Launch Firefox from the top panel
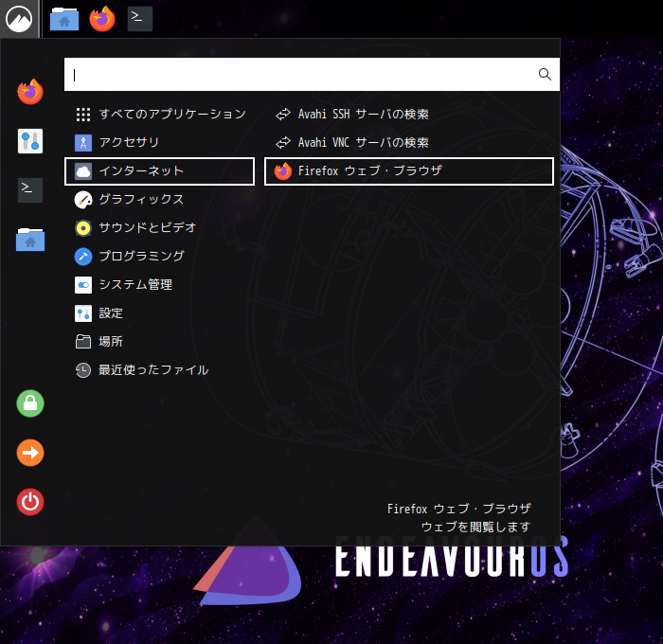Image resolution: width=663 pixels, height=644 pixels. 102,19
